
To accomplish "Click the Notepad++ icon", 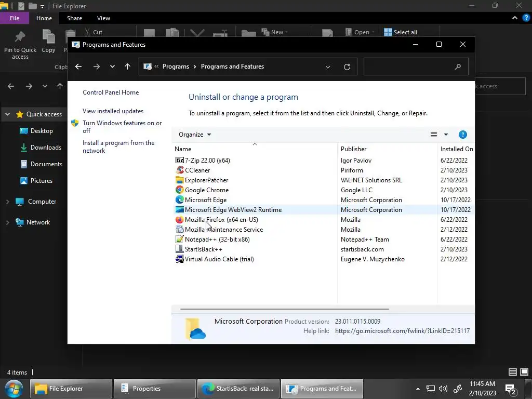I will click(x=179, y=239).
